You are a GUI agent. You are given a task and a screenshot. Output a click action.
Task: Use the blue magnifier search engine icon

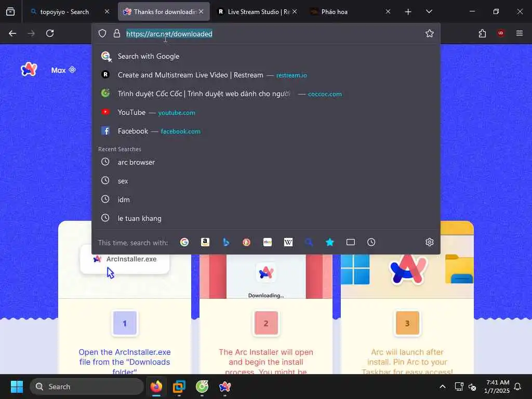pyautogui.click(x=309, y=242)
